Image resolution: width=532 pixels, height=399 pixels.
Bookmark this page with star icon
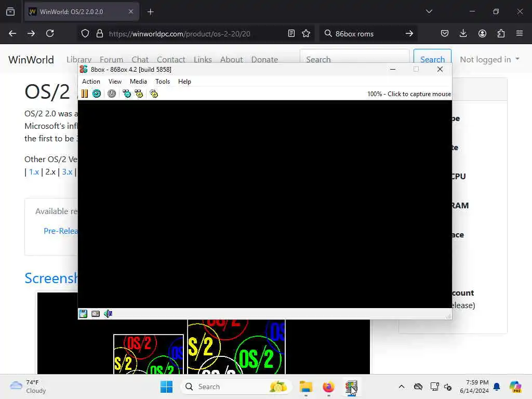tap(306, 34)
